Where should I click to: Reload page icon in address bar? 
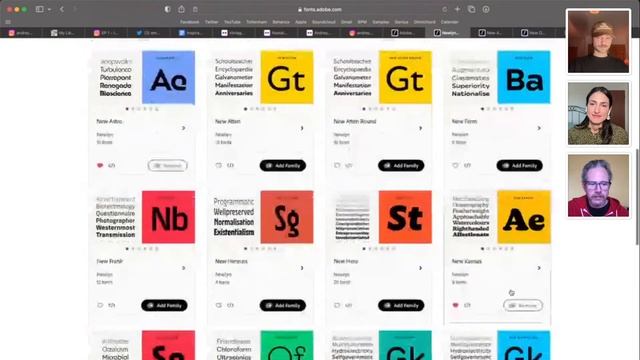444,9
